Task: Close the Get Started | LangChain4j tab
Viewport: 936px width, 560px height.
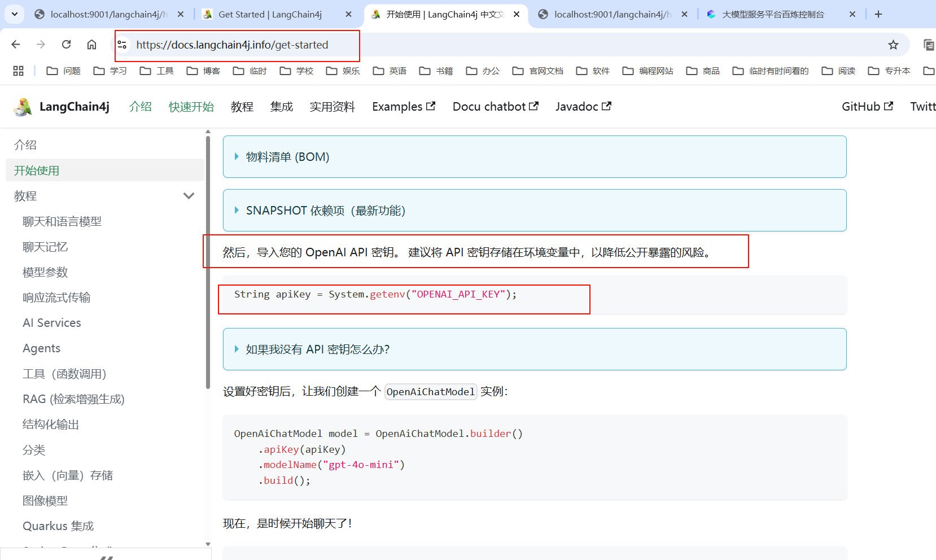Action: pos(349,15)
